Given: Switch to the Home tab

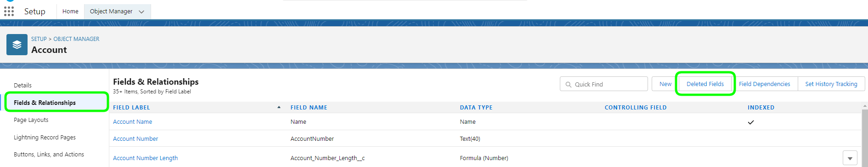Looking at the screenshot, I should pos(70,12).
